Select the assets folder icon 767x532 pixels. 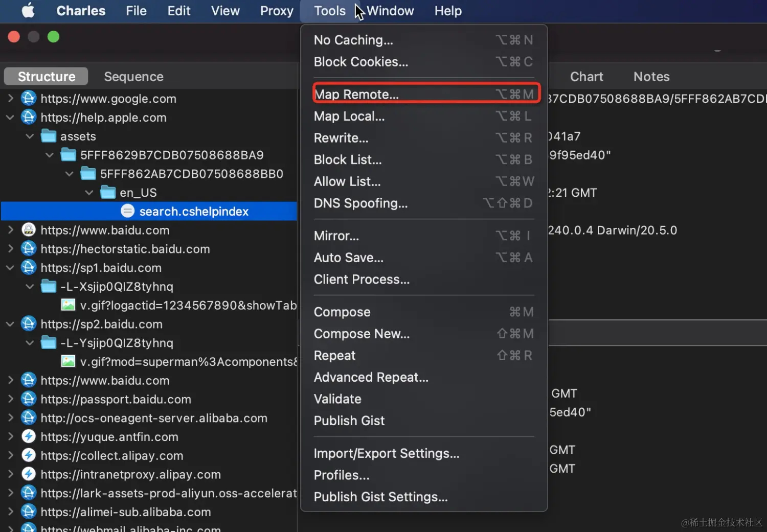(49, 136)
